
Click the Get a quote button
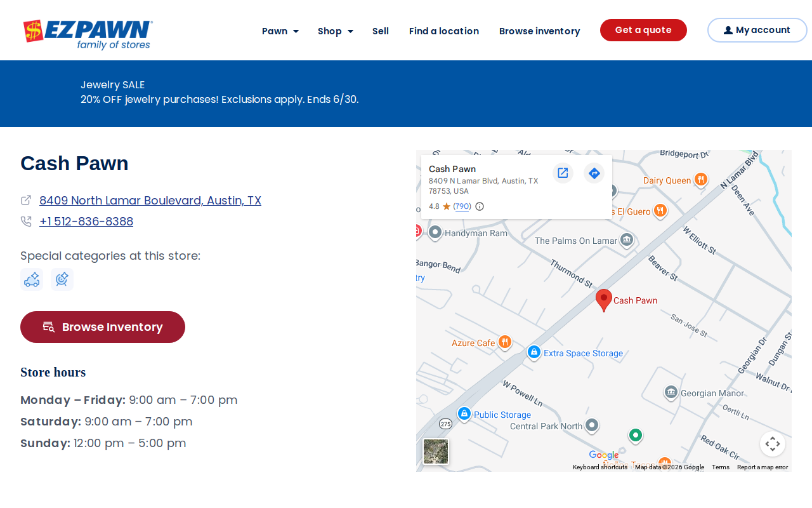tap(643, 30)
